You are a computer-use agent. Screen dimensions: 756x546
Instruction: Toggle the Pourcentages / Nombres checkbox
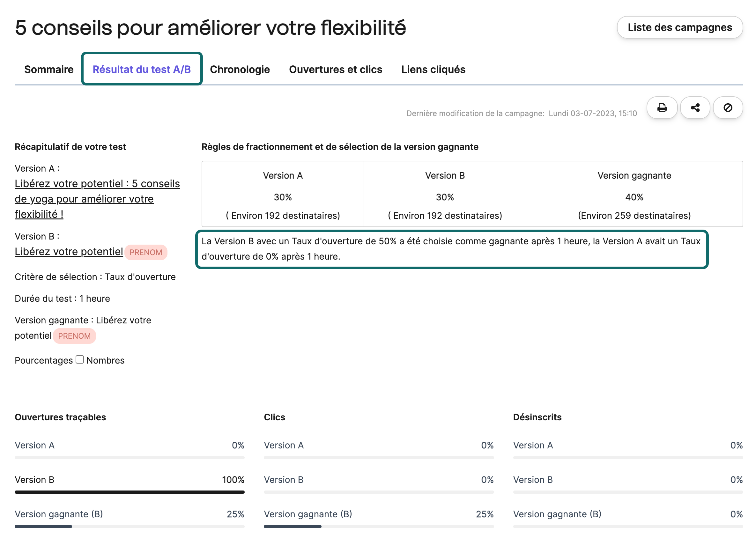coord(80,360)
